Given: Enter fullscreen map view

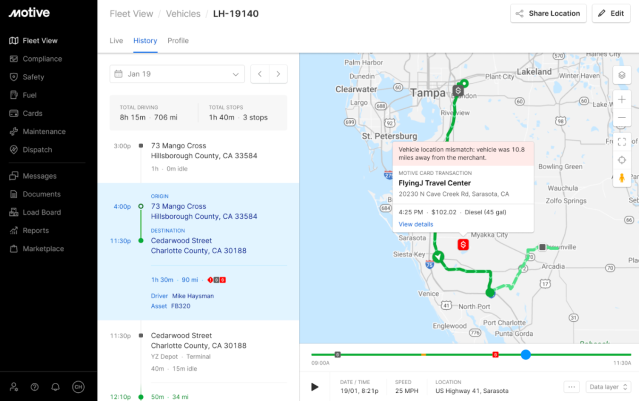Looking at the screenshot, I should tap(621, 141).
